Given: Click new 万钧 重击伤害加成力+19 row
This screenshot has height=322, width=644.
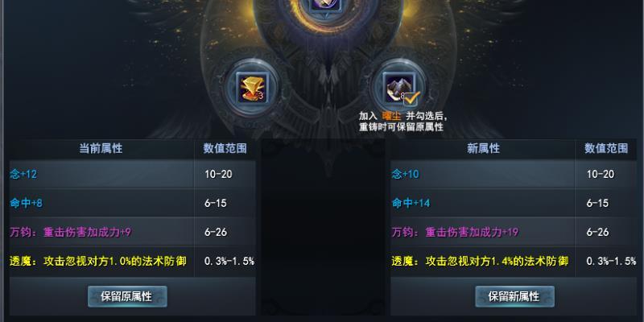Looking at the screenshot, I should (514, 232).
